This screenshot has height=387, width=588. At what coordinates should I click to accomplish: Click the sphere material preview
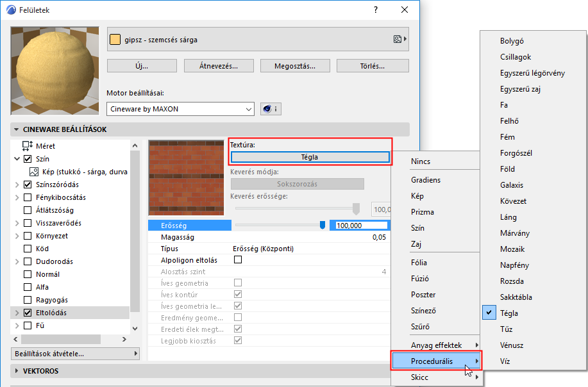point(55,71)
